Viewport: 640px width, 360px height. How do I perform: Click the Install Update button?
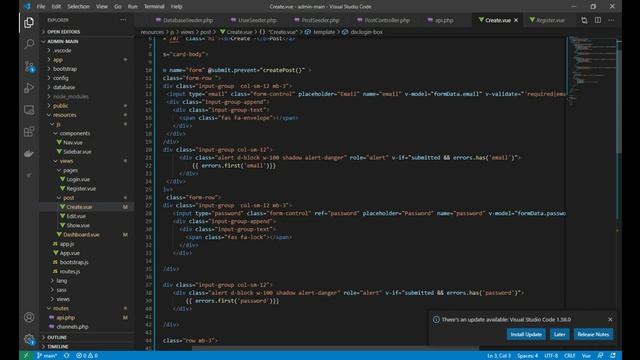(x=526, y=334)
